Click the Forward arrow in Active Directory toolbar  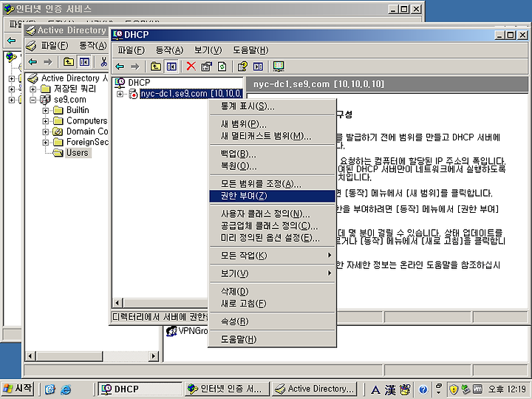[x=48, y=62]
